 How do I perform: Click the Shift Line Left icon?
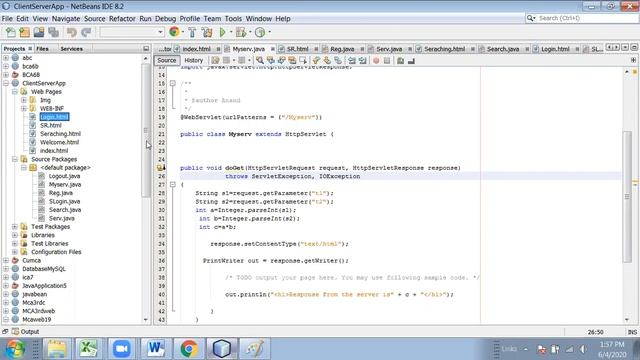tap(351, 60)
